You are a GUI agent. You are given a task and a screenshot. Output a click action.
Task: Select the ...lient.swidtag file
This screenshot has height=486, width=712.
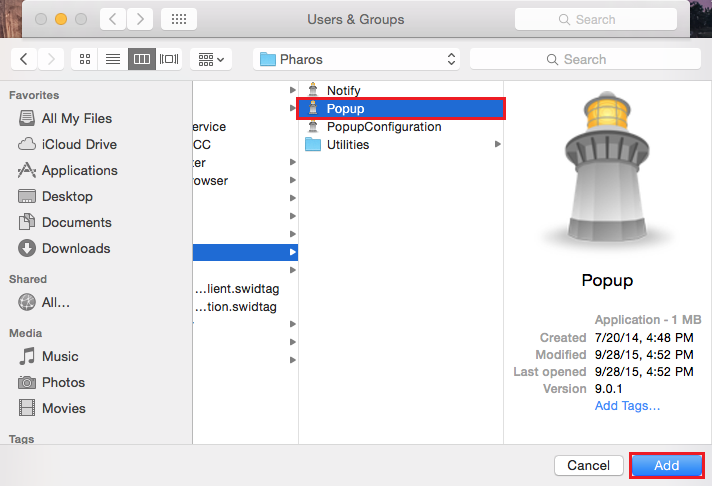[x=237, y=289]
